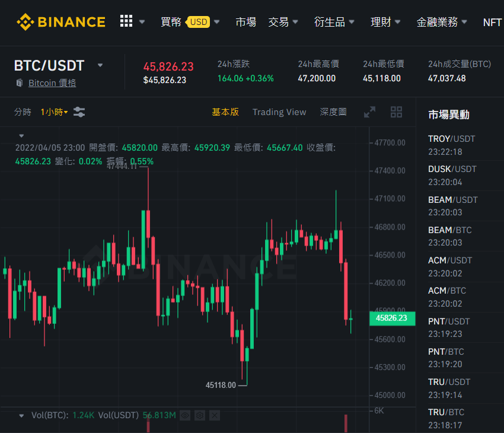Screen dimensions: 504x433
Task: Click the 47700.00 axis label
Action: pyautogui.click(x=390, y=142)
